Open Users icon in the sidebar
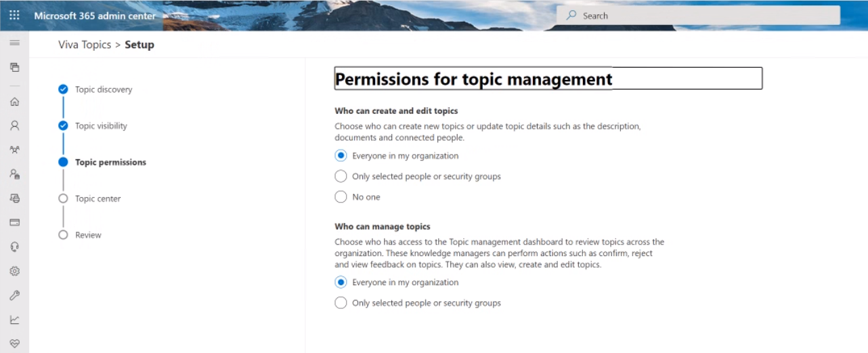868x353 pixels. coord(14,125)
